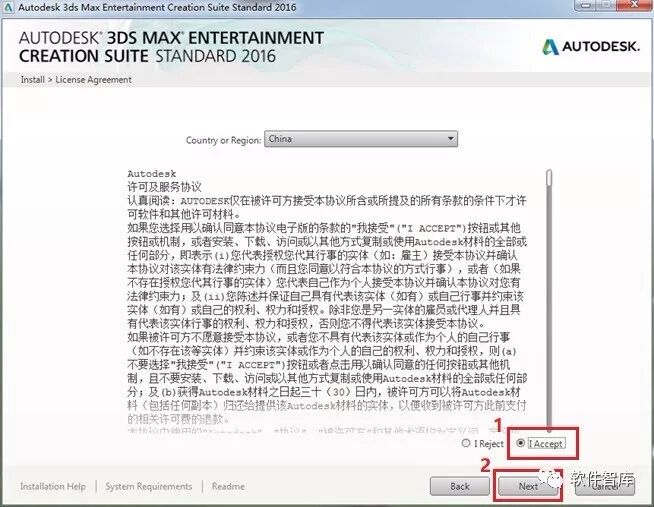Open the Readme link

228,486
